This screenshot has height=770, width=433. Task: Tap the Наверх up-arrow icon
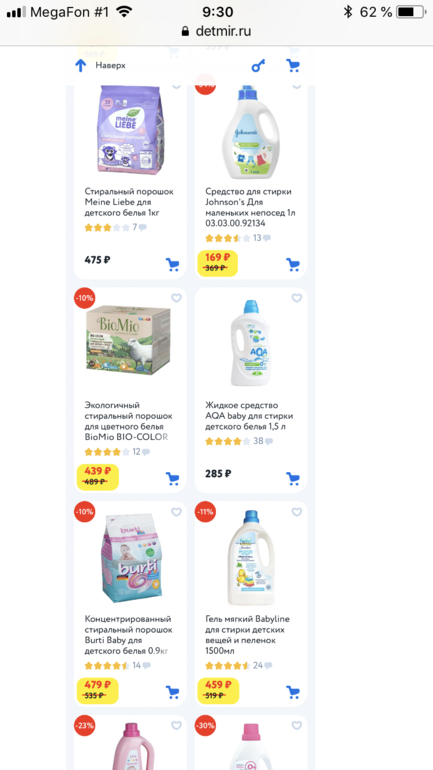[81, 66]
